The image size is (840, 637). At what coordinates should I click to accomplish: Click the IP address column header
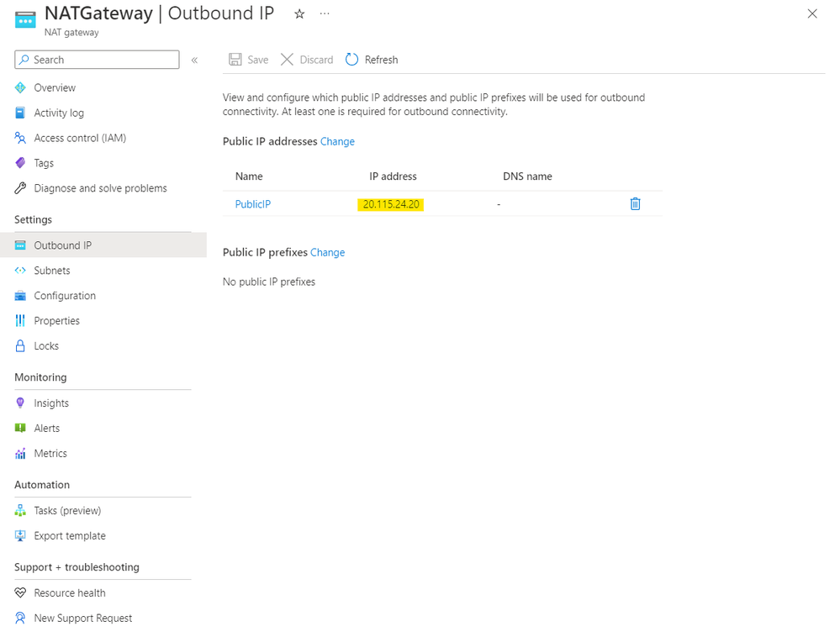[393, 176]
